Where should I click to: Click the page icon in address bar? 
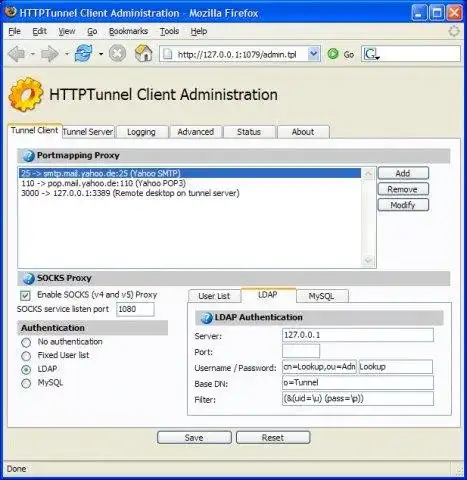pyautogui.click(x=167, y=54)
